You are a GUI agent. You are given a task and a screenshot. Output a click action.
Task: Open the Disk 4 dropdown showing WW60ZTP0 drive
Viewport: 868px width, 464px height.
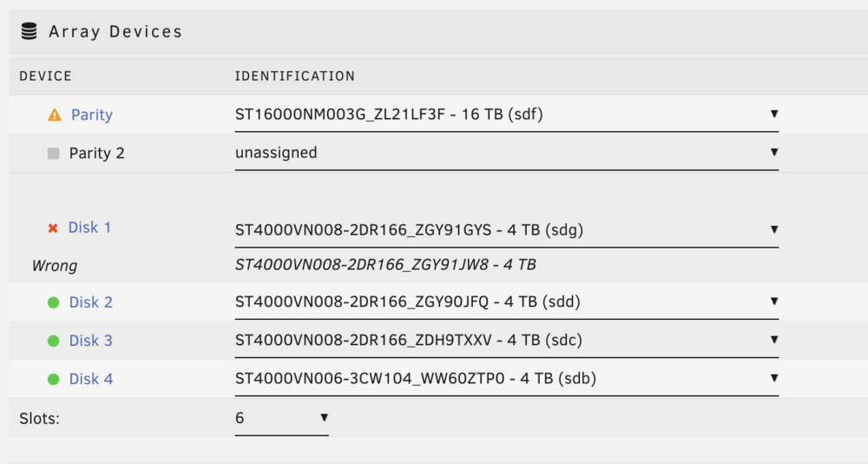point(507,379)
